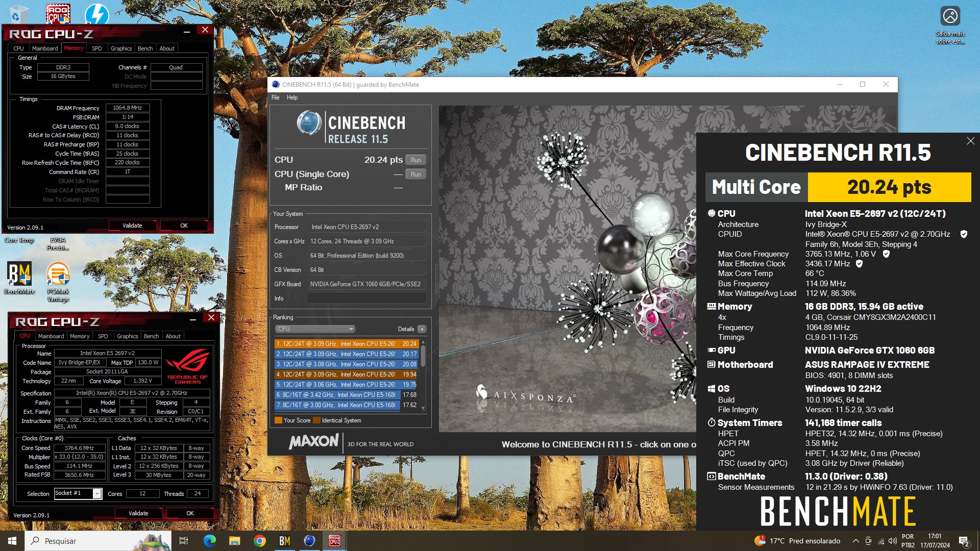Viewport: 980px width, 551px height.
Task: Switch to ROG CPU-Z in the taskbar
Action: coord(335,541)
